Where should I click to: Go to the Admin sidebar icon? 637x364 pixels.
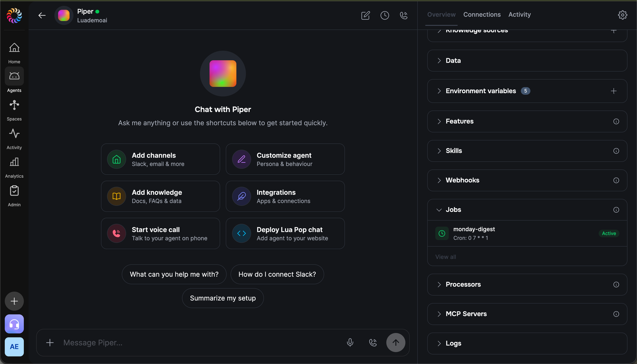tap(14, 196)
